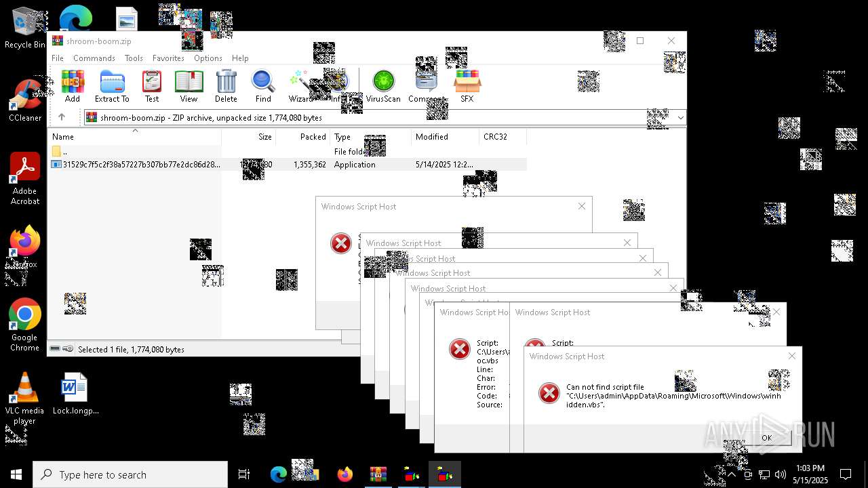Run VirusScan from the WinRAR toolbar
The width and height of the screenshot is (868, 488).
(x=383, y=86)
